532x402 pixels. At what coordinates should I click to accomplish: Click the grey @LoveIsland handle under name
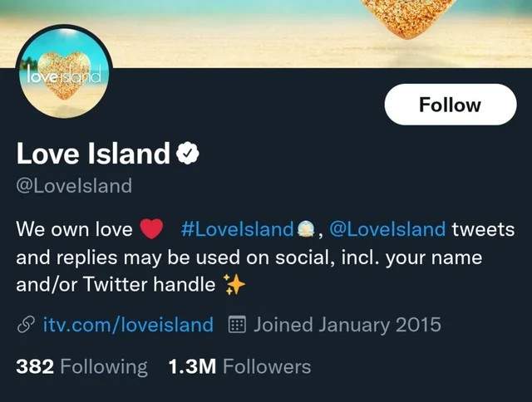click(x=74, y=186)
